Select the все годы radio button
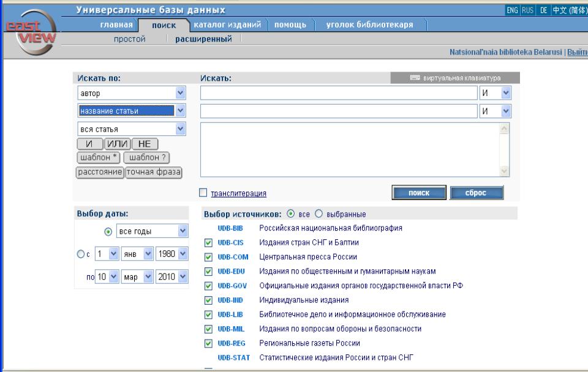This screenshot has height=372, width=588. (x=108, y=232)
